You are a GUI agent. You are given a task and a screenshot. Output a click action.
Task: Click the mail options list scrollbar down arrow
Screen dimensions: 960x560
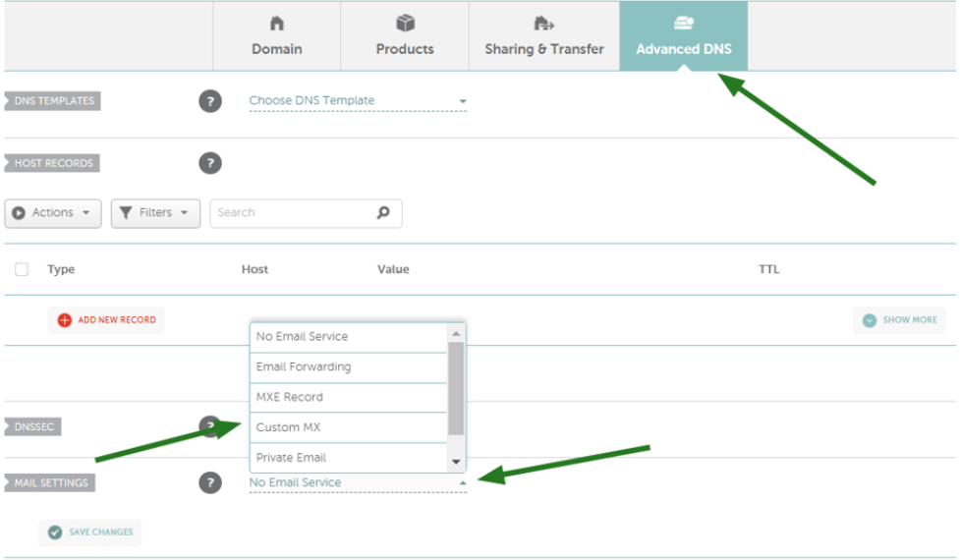click(456, 462)
